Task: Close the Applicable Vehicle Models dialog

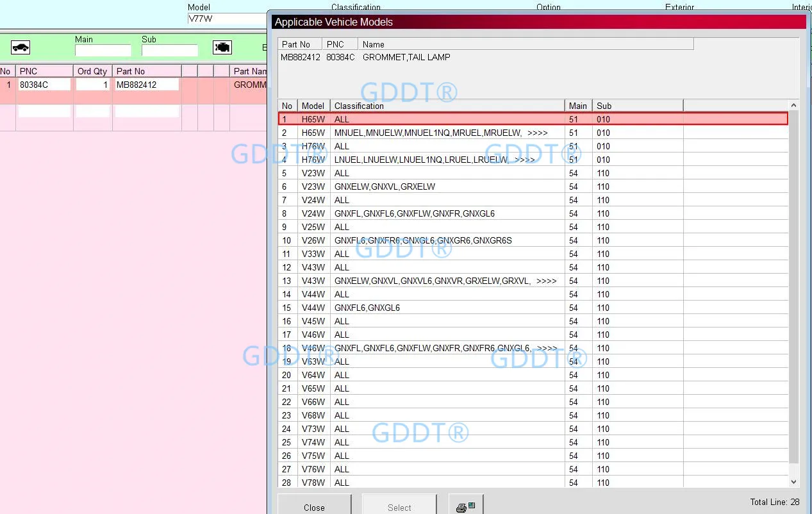Action: tap(314, 505)
